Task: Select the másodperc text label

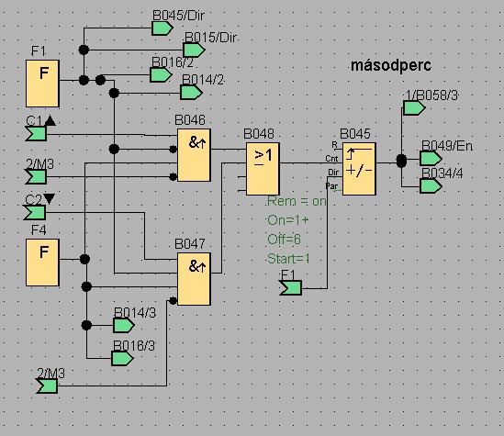Action: (x=391, y=65)
